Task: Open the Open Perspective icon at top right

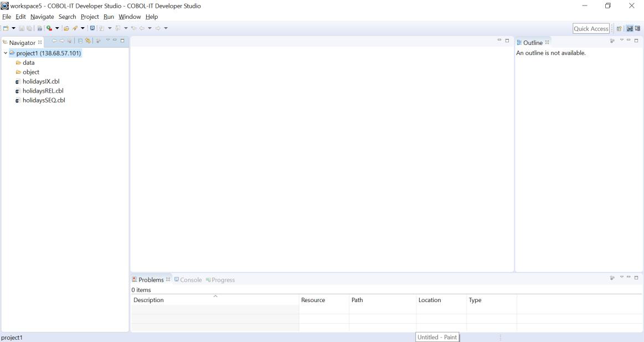Action: click(x=620, y=28)
